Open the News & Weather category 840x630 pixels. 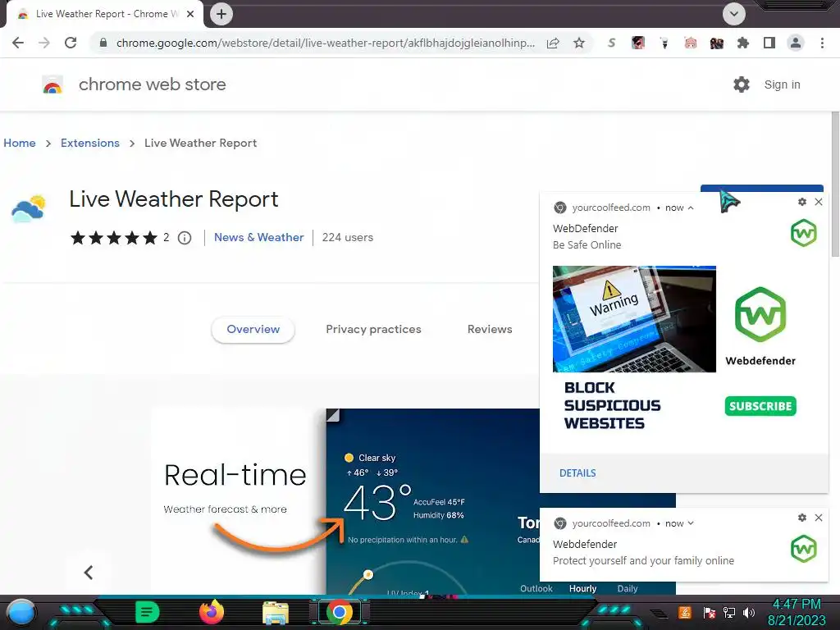coord(258,237)
